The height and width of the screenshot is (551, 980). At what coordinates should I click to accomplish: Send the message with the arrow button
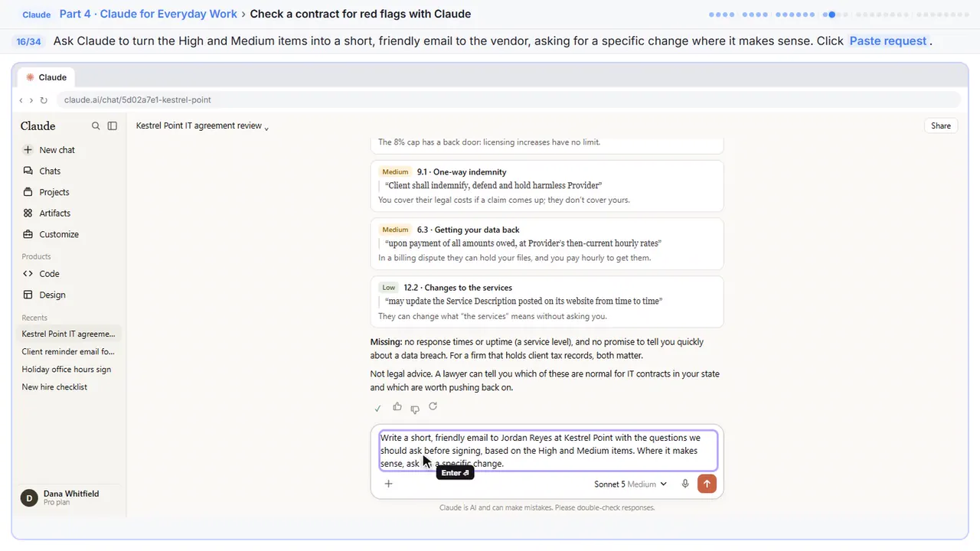tap(707, 484)
